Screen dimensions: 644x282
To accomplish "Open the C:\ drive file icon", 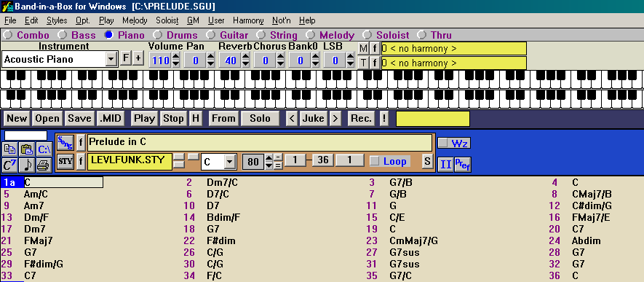I will pyautogui.click(x=44, y=149).
